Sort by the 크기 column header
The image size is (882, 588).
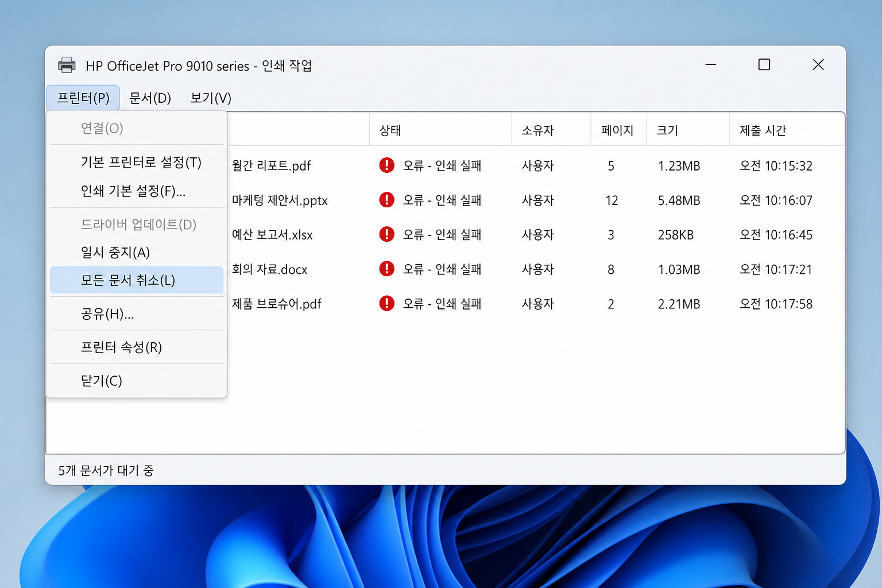(688, 130)
